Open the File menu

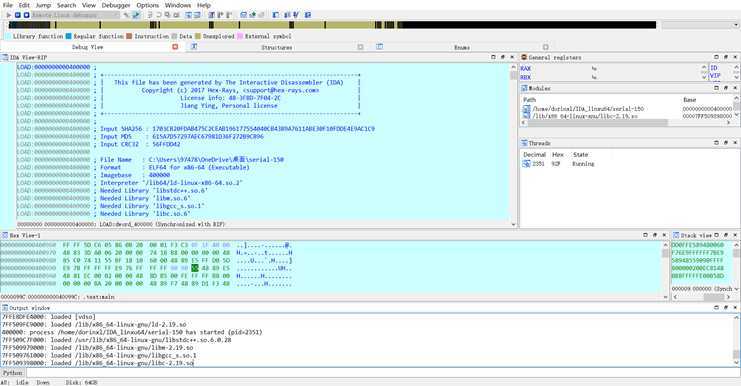tap(8, 5)
